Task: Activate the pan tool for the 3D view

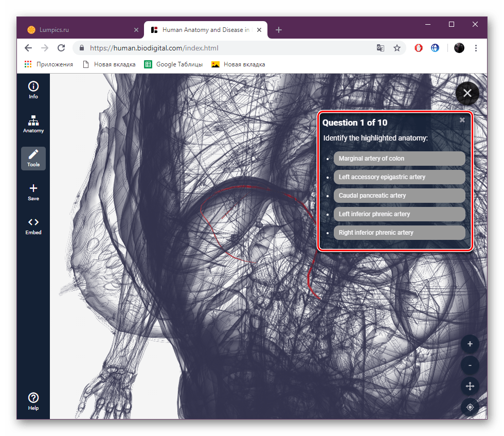Action: tap(470, 386)
